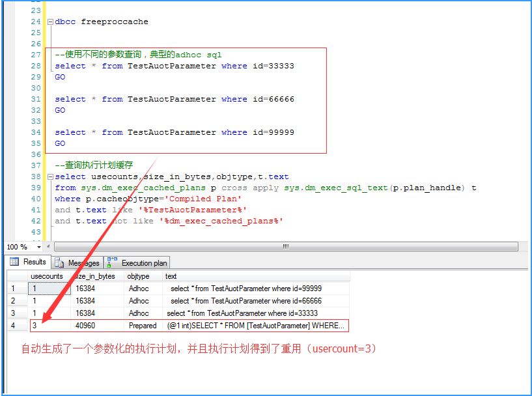This screenshot has height=396, width=532.
Task: Place cursor on line 28 select id=33333
Action: click(x=175, y=66)
